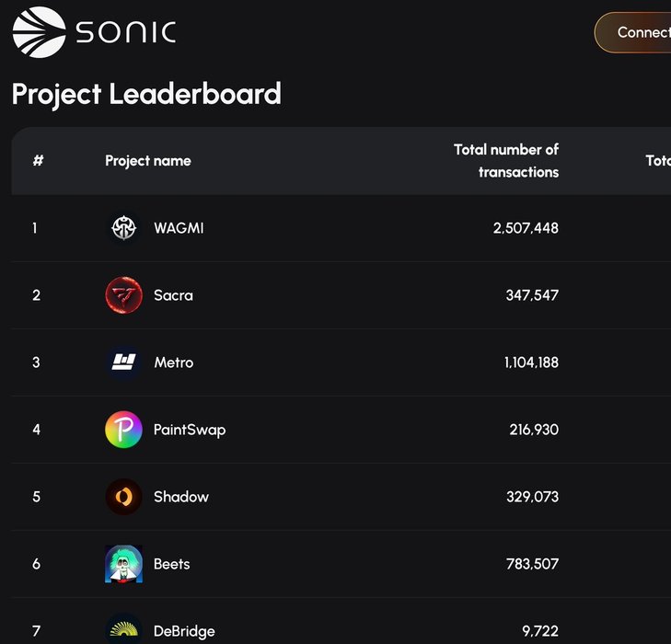Click rank number 3 in Metro row

click(x=37, y=362)
